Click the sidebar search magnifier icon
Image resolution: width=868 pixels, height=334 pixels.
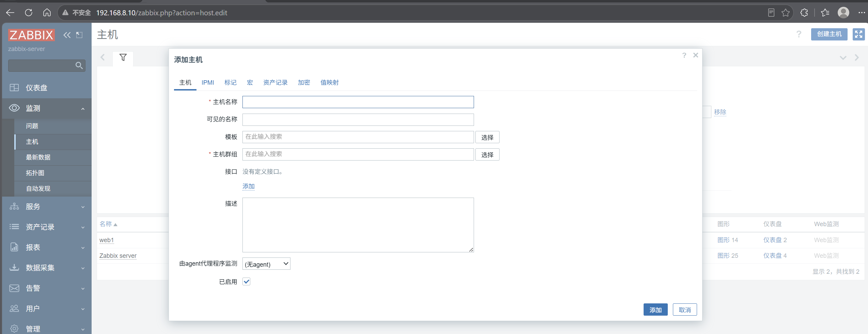tap(79, 65)
